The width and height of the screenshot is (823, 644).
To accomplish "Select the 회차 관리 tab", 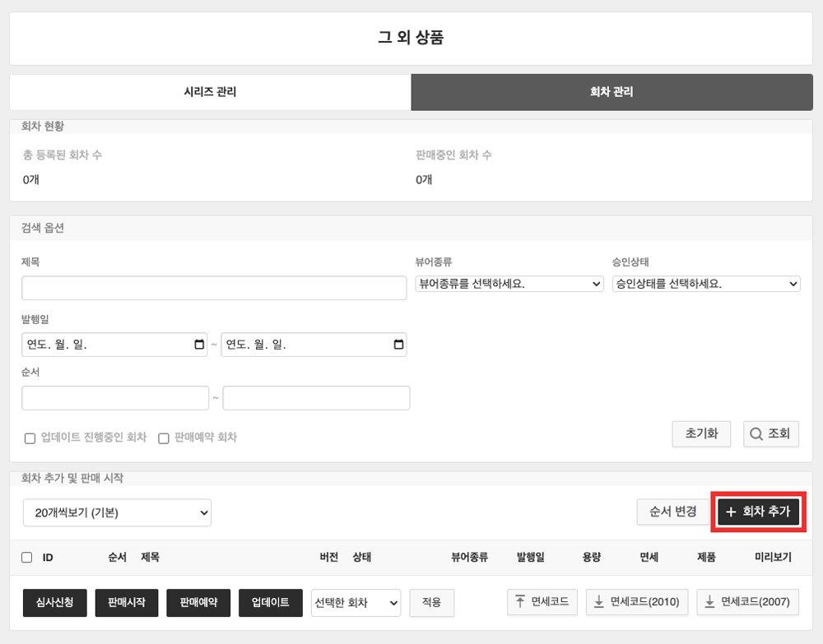I will pyautogui.click(x=612, y=92).
